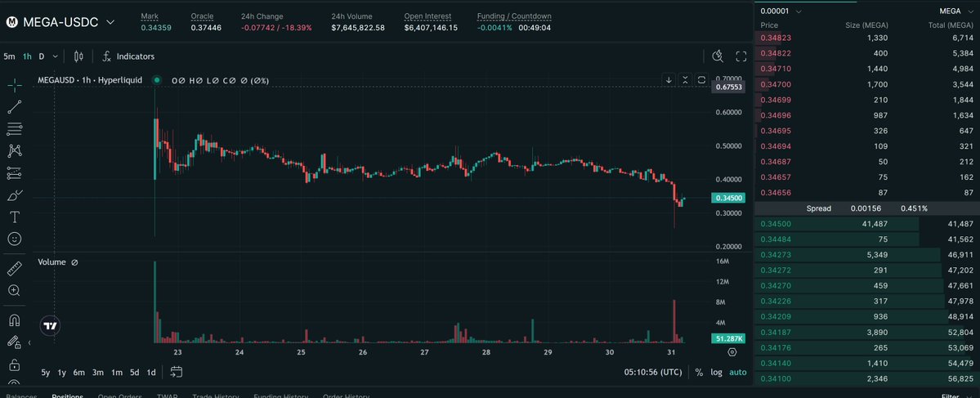Enable log scale
Image resolution: width=980 pixels, height=398 pixels.
[716, 373]
